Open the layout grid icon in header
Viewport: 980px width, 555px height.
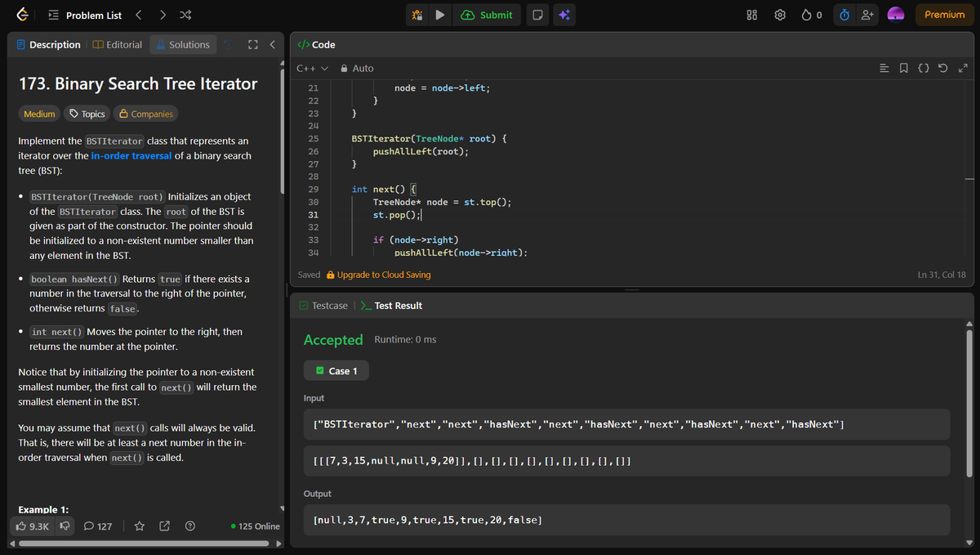[x=752, y=15]
